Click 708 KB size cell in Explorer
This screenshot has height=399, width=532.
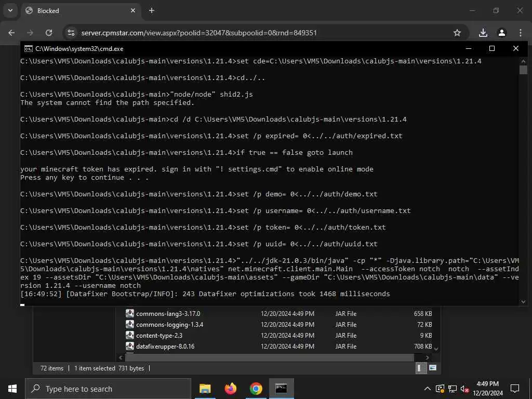[423, 346]
